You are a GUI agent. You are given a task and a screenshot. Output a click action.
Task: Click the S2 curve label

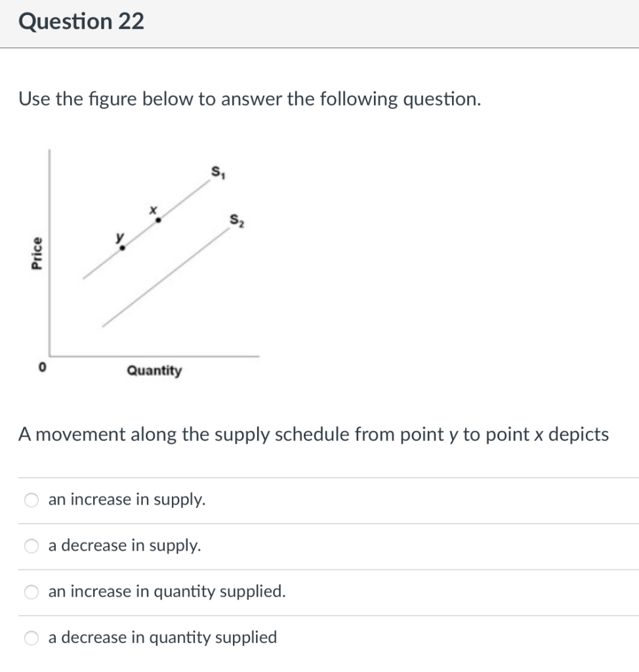pos(236,220)
